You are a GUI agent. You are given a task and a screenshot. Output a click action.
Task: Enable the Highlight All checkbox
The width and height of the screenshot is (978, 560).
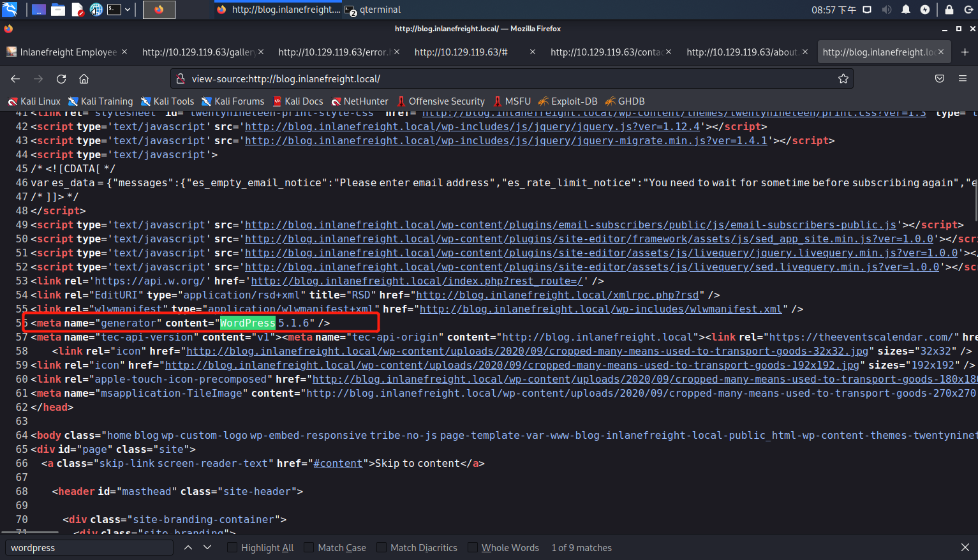click(x=232, y=548)
